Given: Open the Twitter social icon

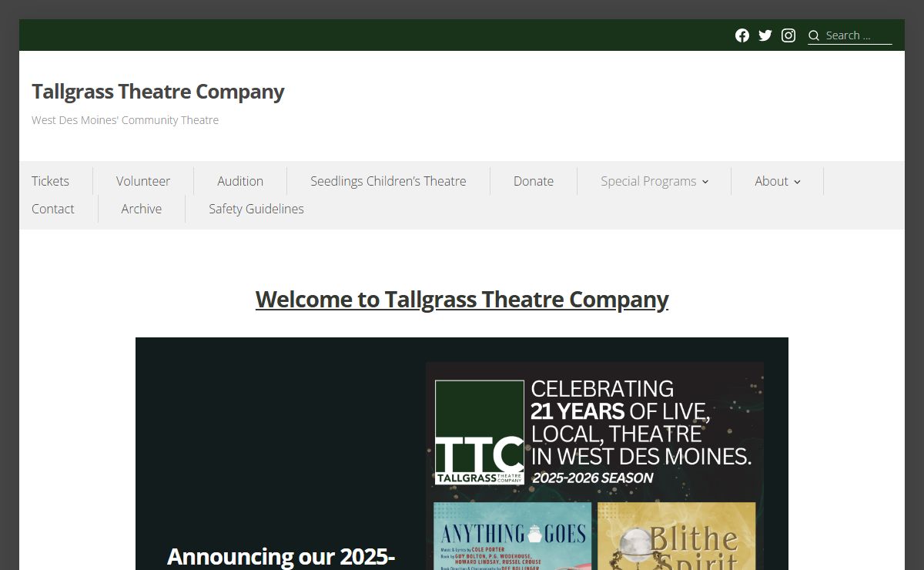Looking at the screenshot, I should 765,35.
